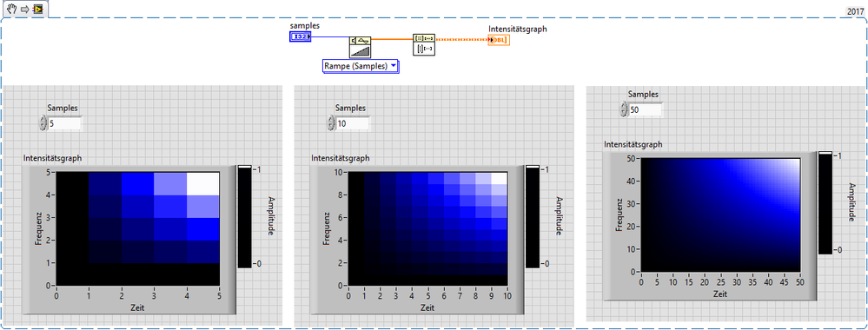
Task: Click the stepper on Samples field showing 5
Action: coord(43,123)
